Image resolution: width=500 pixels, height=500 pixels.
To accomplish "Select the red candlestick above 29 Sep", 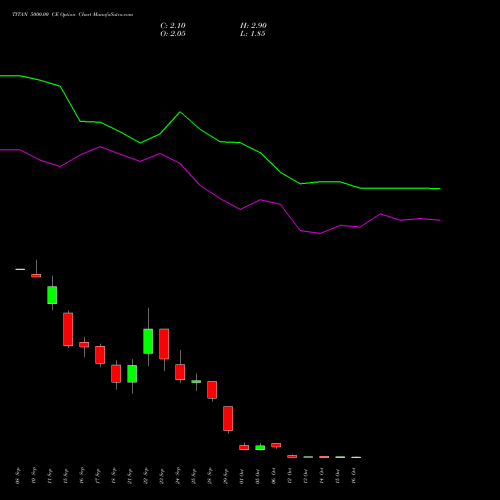I will (228, 418).
